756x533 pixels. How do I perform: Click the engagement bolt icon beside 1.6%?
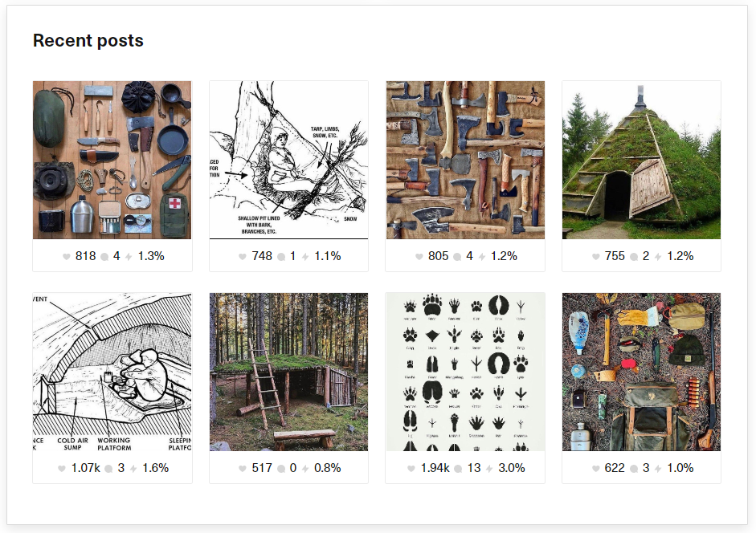tap(133, 469)
